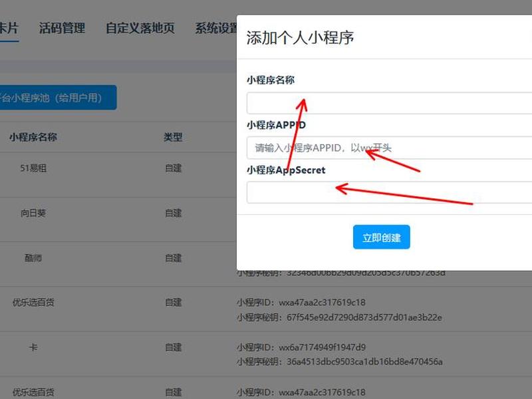Switch to the 自定义落地页 tab
Screen dimensions: 532x399
click(140, 28)
